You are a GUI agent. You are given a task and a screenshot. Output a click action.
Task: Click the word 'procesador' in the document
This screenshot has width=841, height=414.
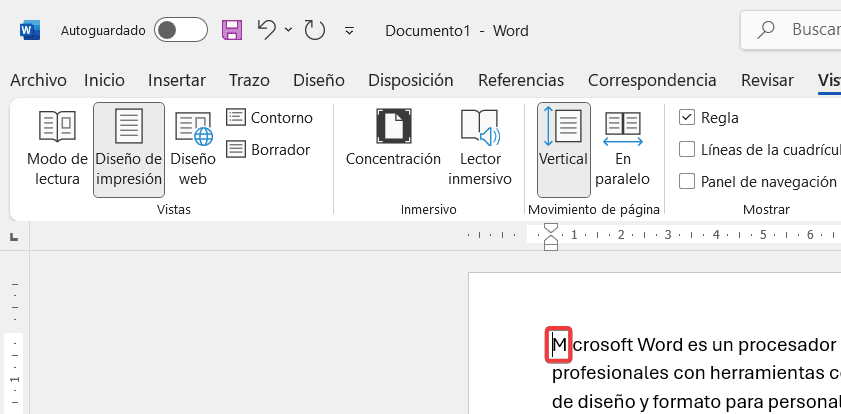click(x=786, y=345)
